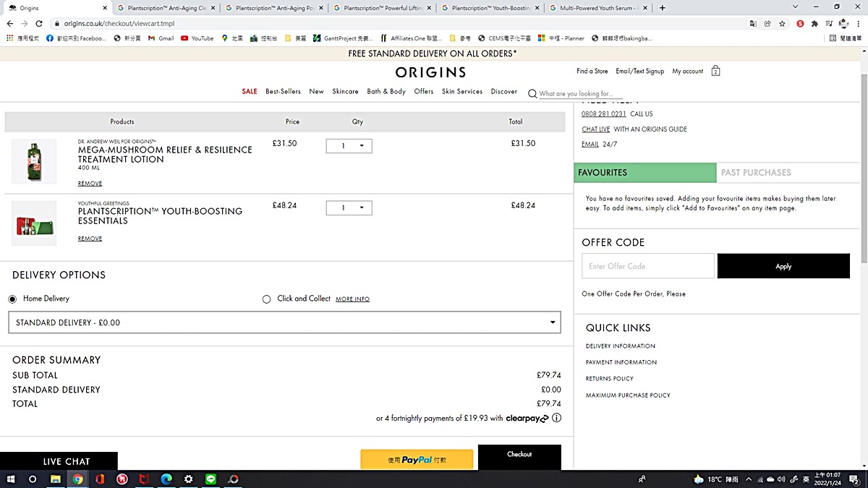This screenshot has width=868, height=488.
Task: Click the Origins logo
Action: tap(430, 72)
